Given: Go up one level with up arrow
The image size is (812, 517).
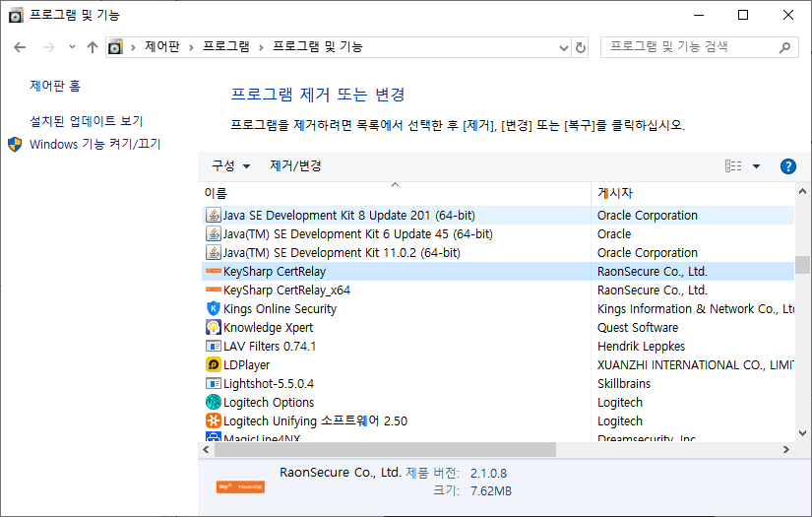Looking at the screenshot, I should pyautogui.click(x=93, y=47).
